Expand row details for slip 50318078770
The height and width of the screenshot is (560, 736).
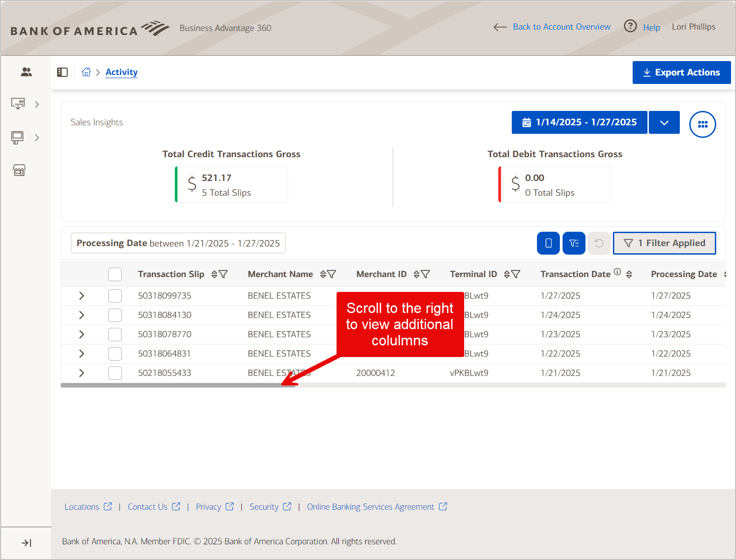pyautogui.click(x=81, y=335)
